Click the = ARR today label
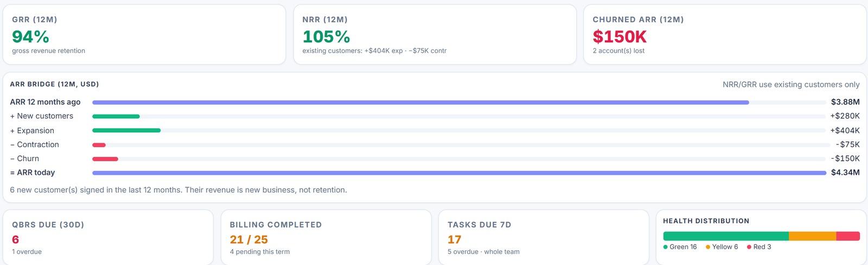The width and height of the screenshot is (868, 265). pyautogui.click(x=33, y=173)
